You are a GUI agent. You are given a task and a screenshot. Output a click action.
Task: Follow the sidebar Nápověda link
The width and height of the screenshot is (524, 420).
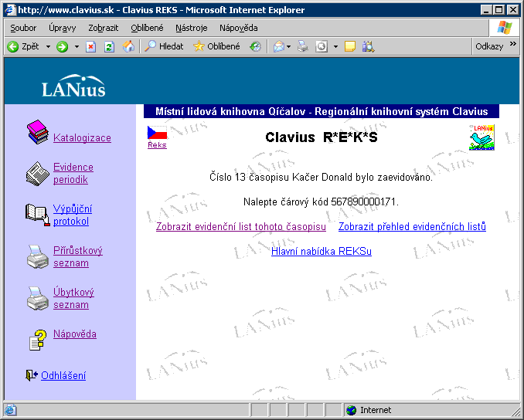pyautogui.click(x=75, y=334)
